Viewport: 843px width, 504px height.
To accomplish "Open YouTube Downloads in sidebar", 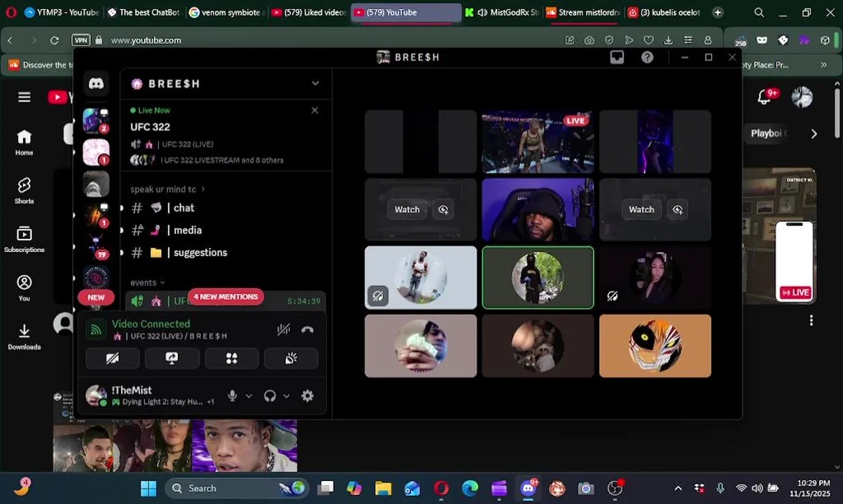I will [x=25, y=337].
